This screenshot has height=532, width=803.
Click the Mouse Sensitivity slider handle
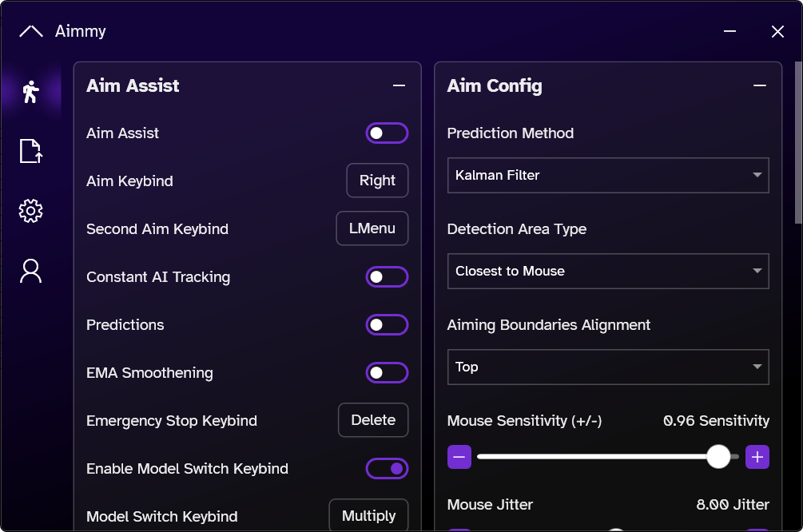click(718, 457)
